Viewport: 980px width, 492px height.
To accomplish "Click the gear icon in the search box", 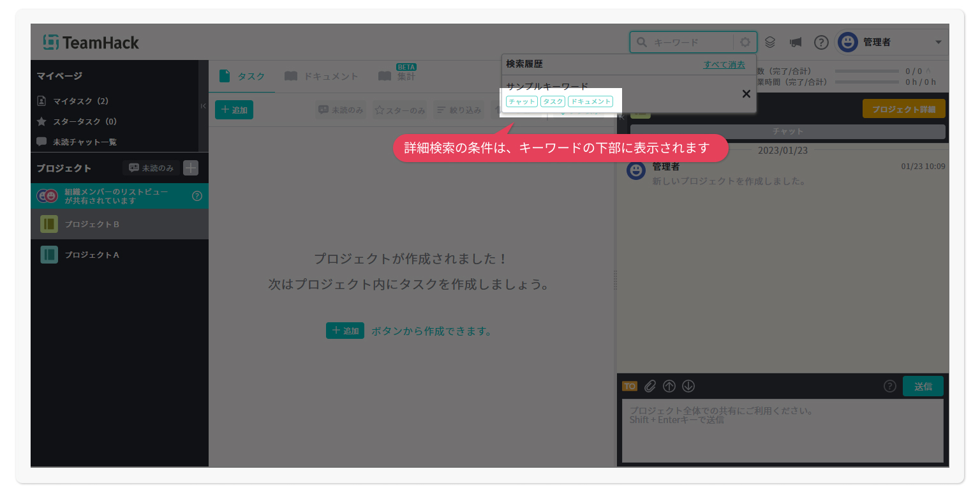I will (745, 42).
